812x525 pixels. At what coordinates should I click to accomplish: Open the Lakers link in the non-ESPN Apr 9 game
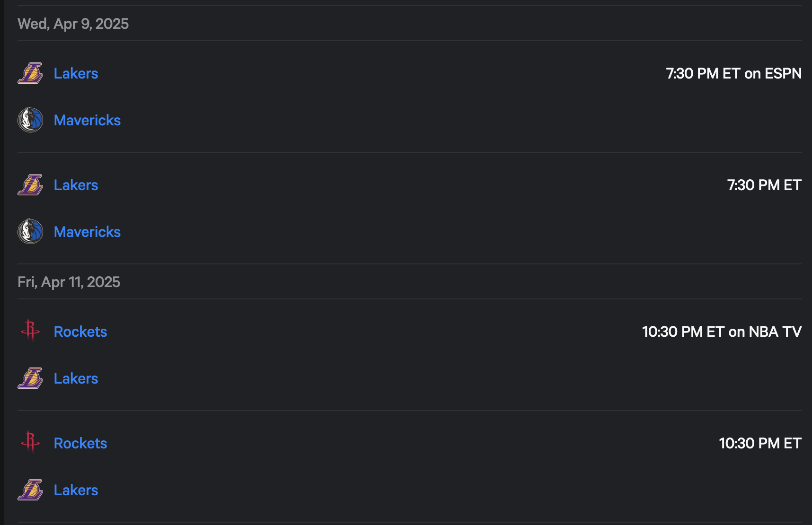tap(76, 185)
